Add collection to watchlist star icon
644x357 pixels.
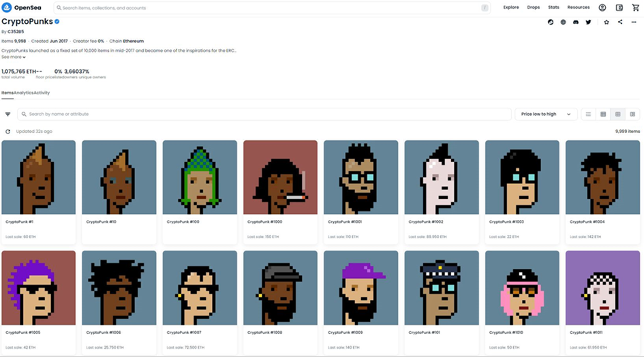pyautogui.click(x=607, y=22)
